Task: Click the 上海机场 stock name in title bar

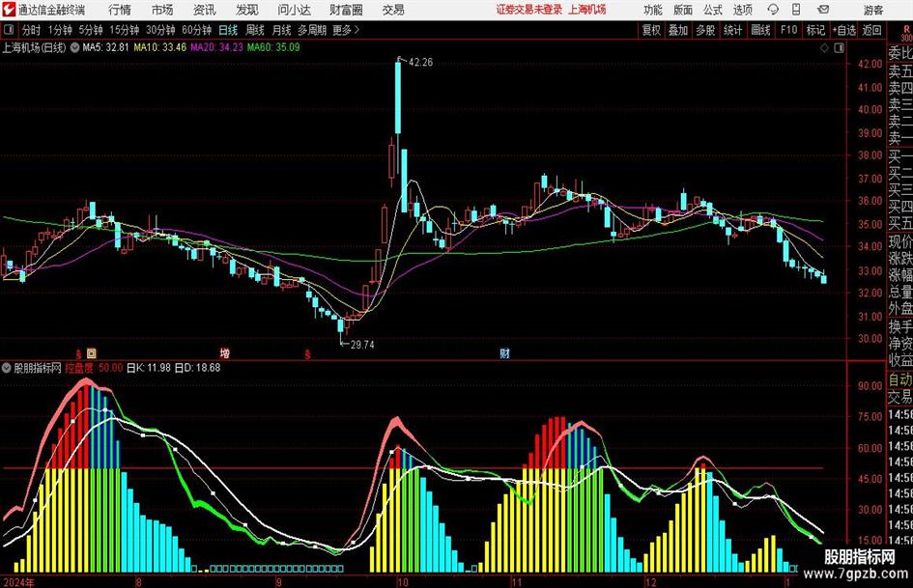Action: (587, 10)
